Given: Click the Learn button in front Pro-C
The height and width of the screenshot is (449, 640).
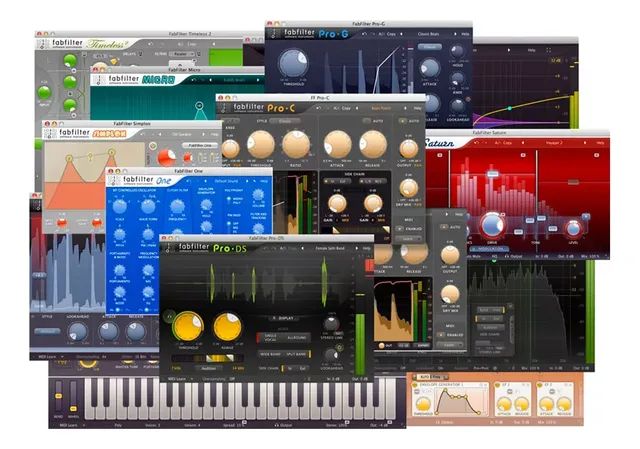Looking at the screenshot, I should 408,239.
